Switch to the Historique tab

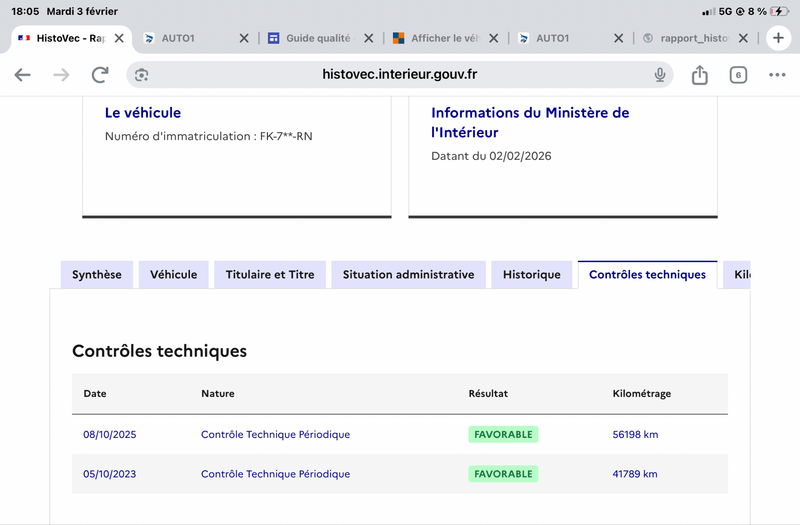[x=532, y=275]
